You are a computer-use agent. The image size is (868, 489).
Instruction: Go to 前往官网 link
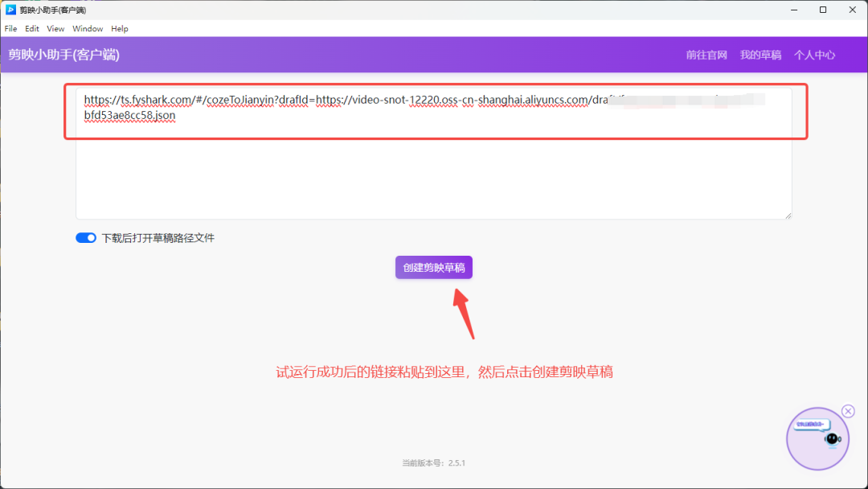(706, 55)
